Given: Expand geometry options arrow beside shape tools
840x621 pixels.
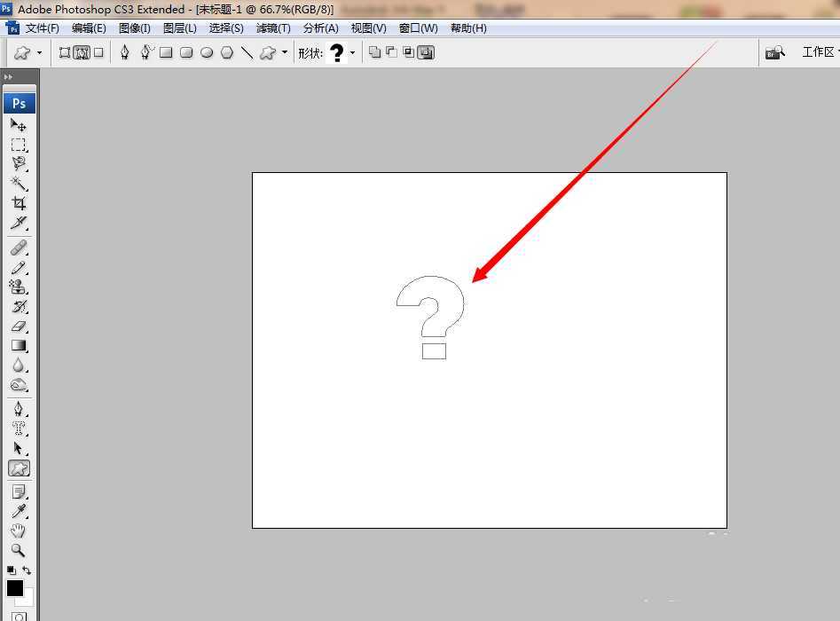Looking at the screenshot, I should click(284, 53).
